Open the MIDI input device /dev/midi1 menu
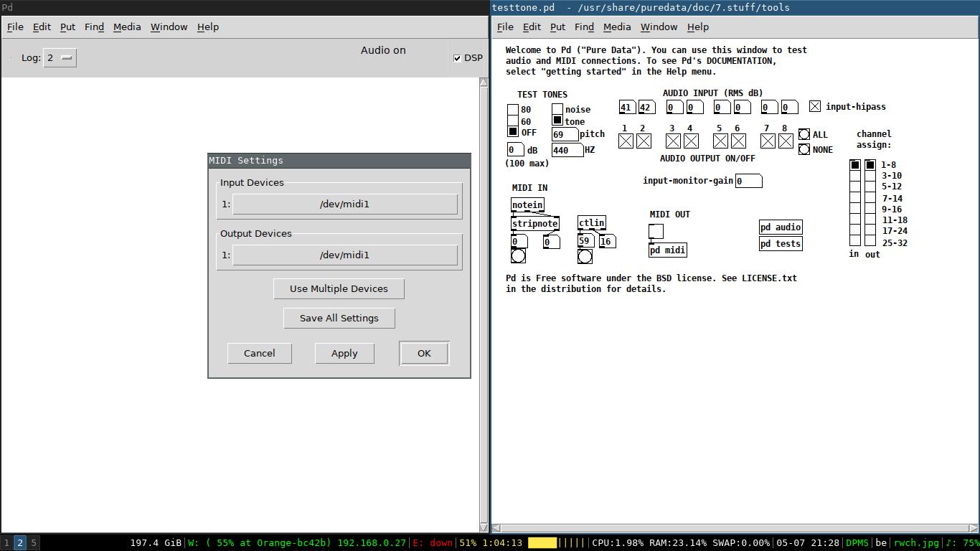Image resolution: width=980 pixels, height=551 pixels. tap(345, 204)
